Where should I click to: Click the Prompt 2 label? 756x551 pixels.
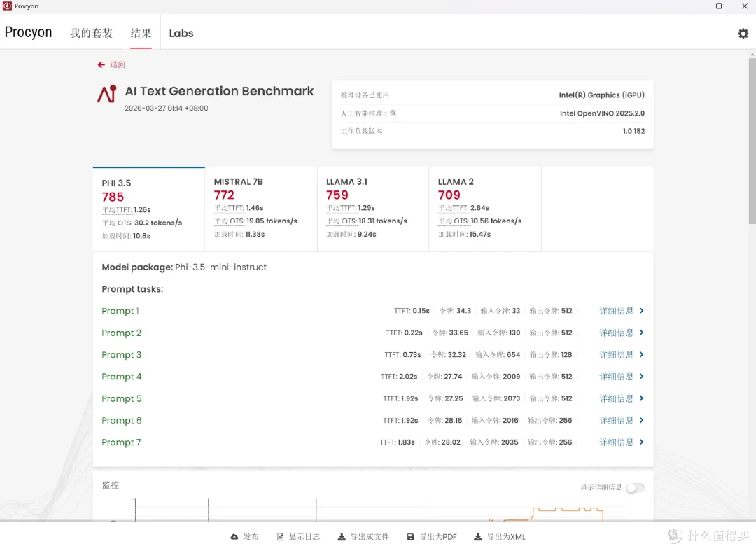(x=122, y=333)
